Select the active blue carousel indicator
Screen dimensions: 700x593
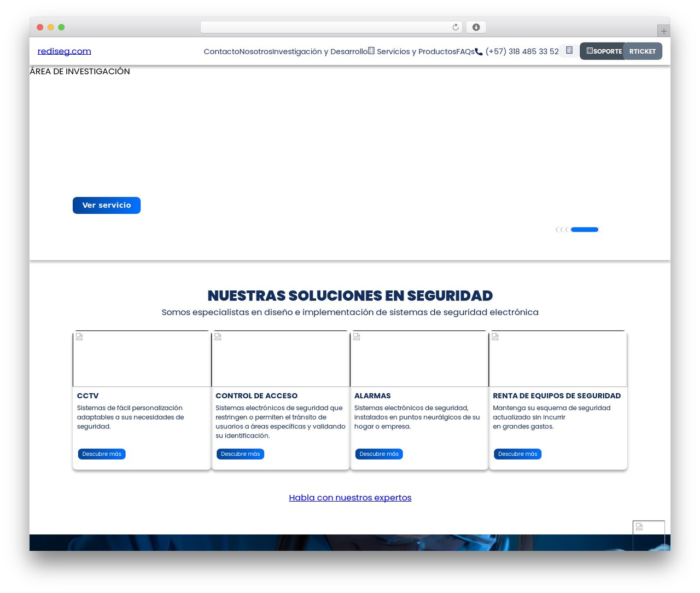coord(584,230)
